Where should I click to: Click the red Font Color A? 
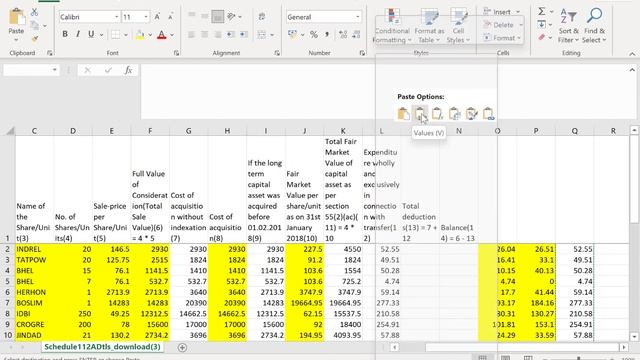[162, 35]
